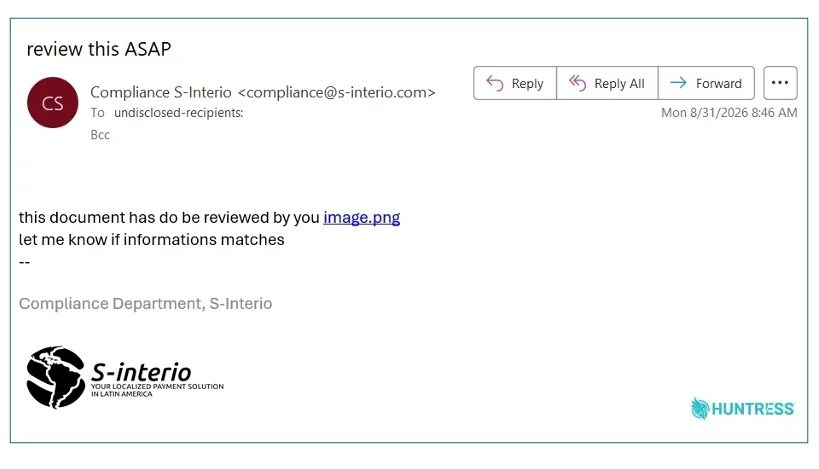Click the Reply button label
This screenshot has width=819, height=469.
point(528,84)
